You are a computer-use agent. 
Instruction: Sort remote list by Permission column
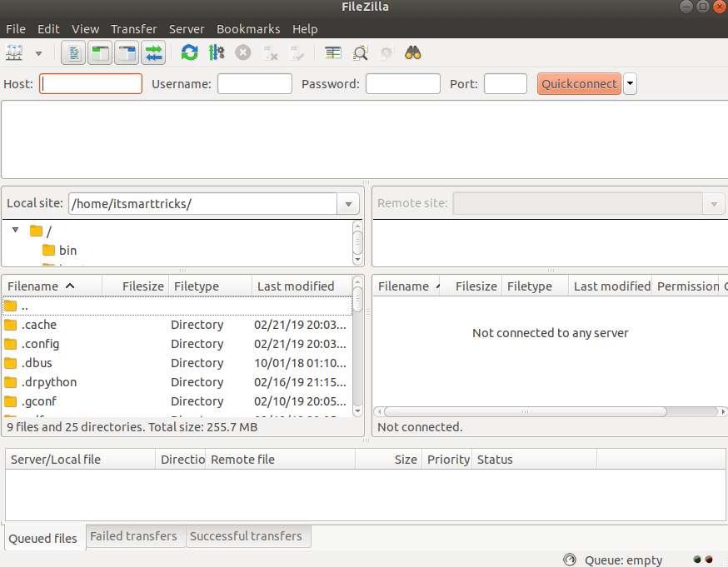687,286
